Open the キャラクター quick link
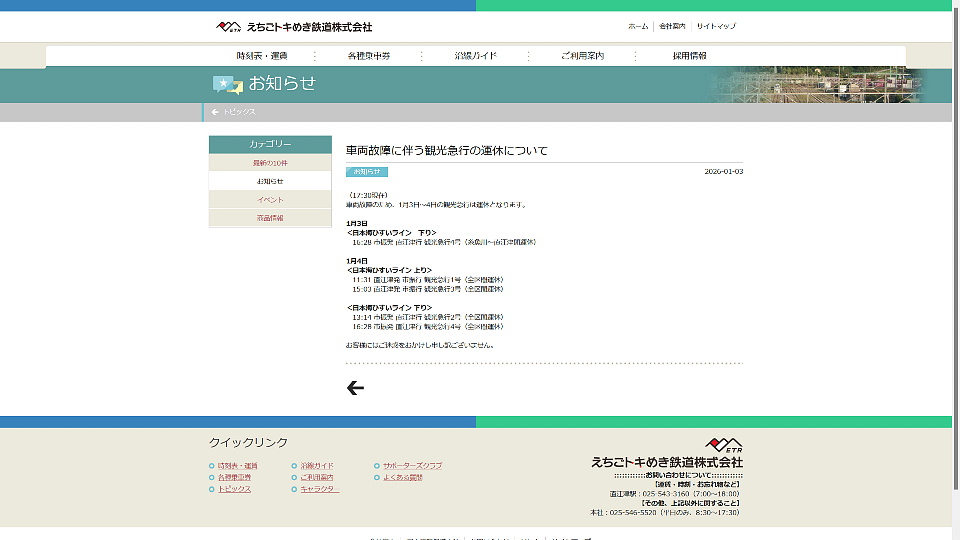Image resolution: width=960 pixels, height=540 pixels. click(320, 489)
